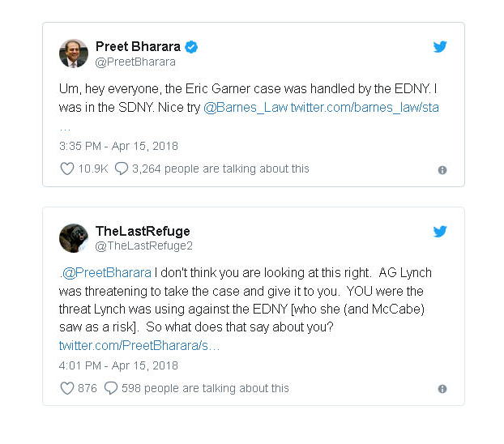Click the 3:35 PM - Apr 15, 2018 timestamp
This screenshot has height=444, width=504.
click(118, 147)
